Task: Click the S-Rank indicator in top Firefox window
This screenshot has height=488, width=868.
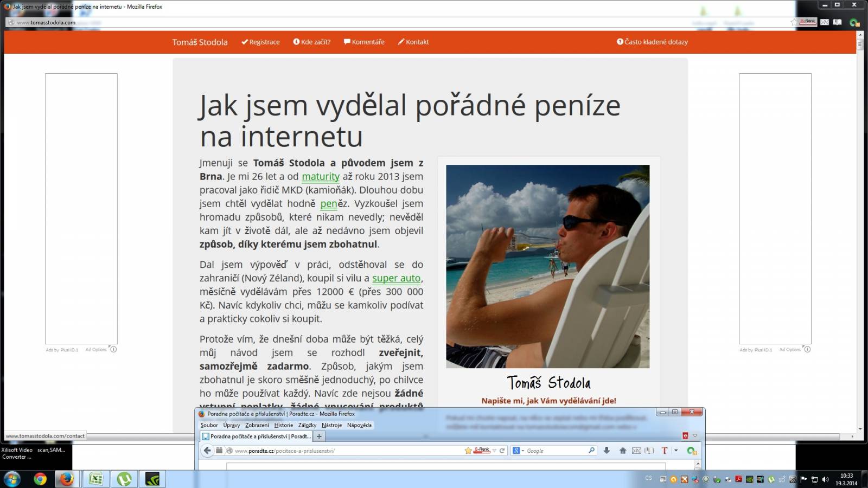Action: 808,22
